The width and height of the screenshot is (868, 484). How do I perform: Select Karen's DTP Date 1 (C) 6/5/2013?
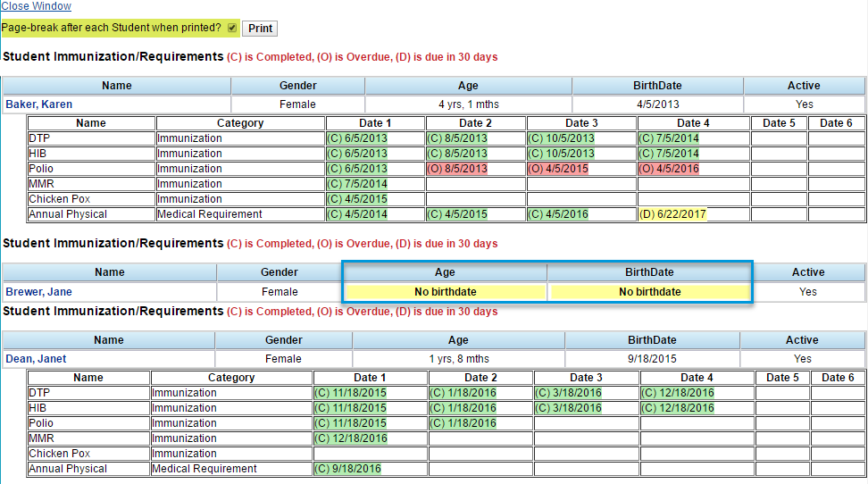tap(357, 138)
